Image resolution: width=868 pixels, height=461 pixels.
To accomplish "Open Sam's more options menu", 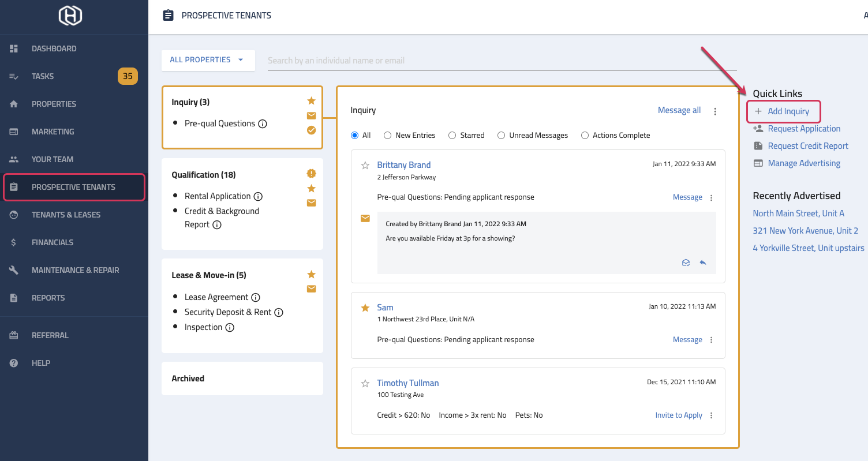I will tap(711, 340).
